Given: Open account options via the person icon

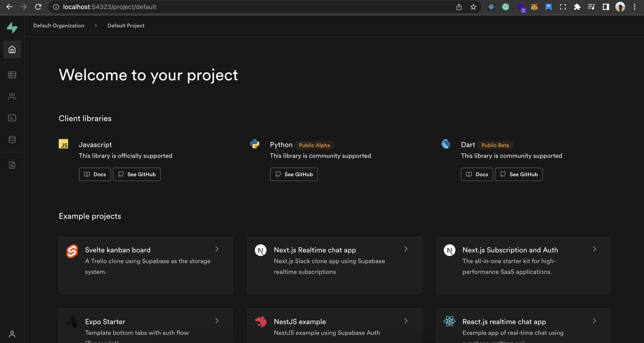Looking at the screenshot, I should [12, 333].
